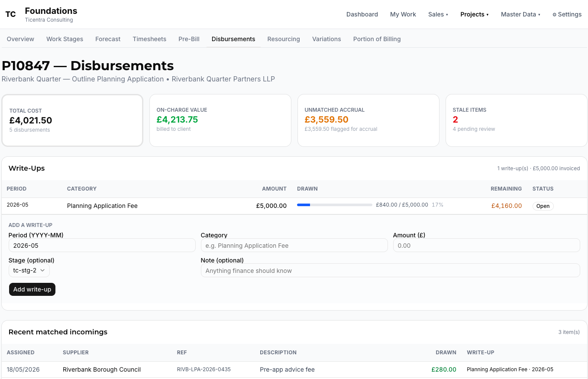Open the Portion of Billing tab
Viewport: 588px width, 379px height.
click(x=377, y=39)
